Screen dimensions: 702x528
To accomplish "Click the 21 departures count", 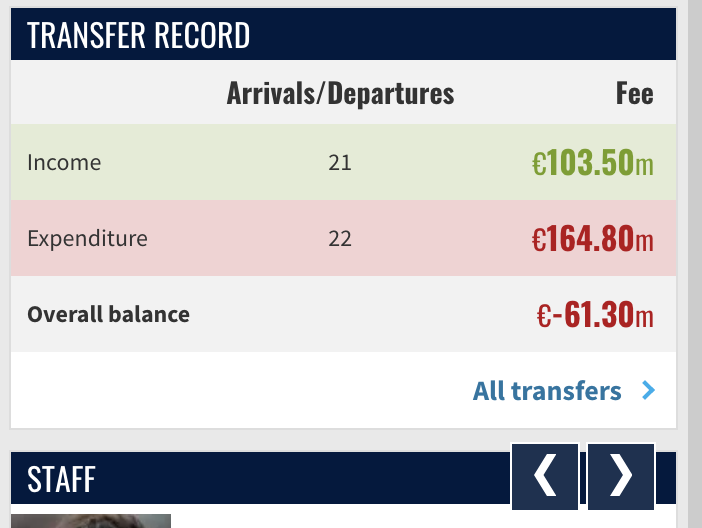I will click(x=340, y=162).
